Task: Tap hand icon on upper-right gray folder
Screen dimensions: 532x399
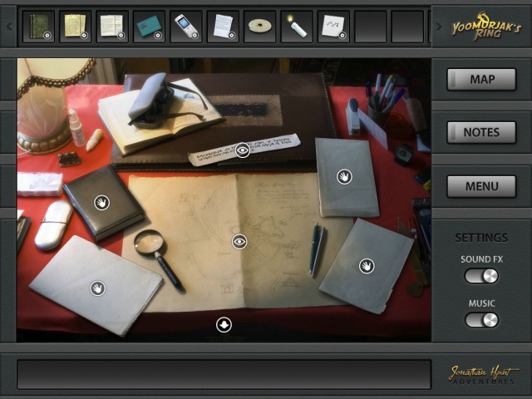Action: coord(344,176)
